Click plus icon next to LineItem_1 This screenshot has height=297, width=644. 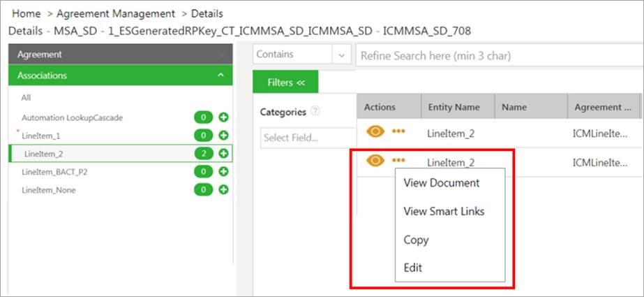(223, 136)
